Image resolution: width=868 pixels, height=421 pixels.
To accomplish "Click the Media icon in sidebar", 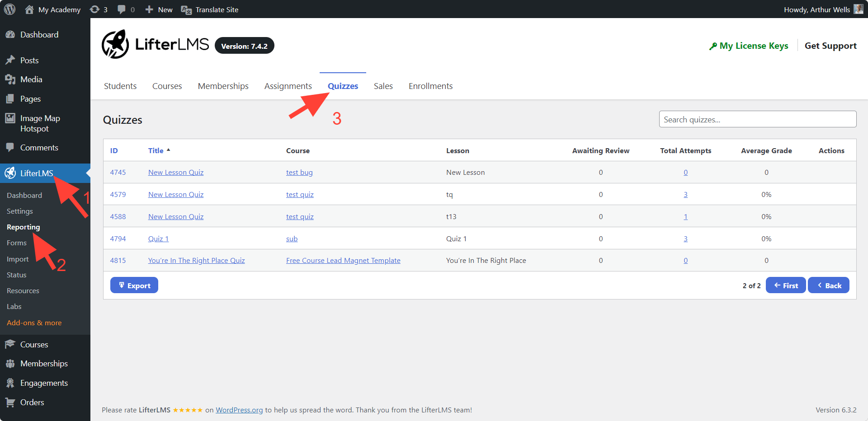I will (10, 79).
